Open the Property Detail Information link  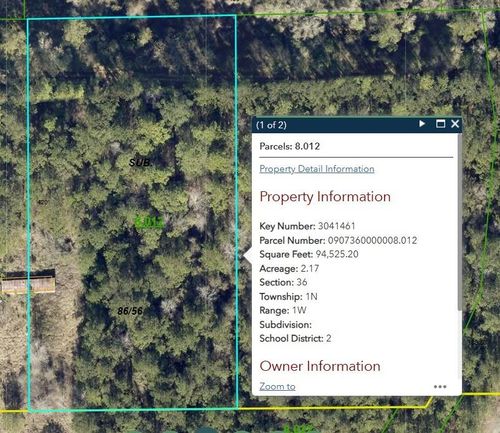coord(317,169)
